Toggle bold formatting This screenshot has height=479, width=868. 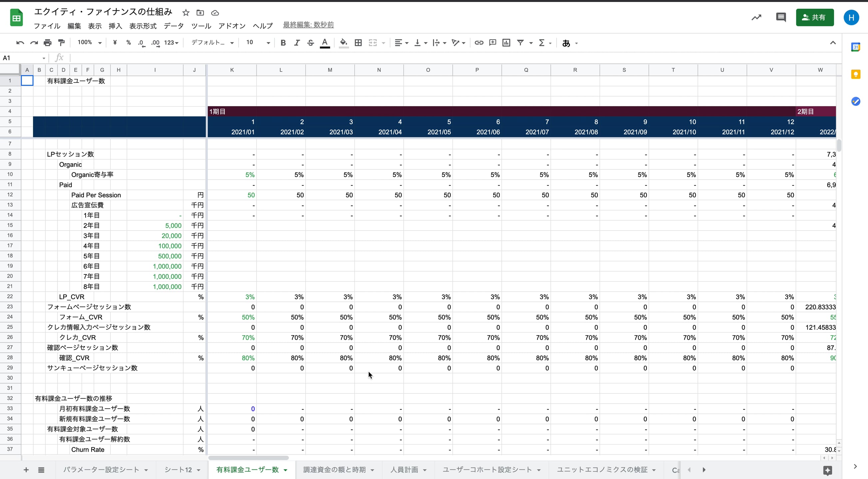(x=283, y=43)
